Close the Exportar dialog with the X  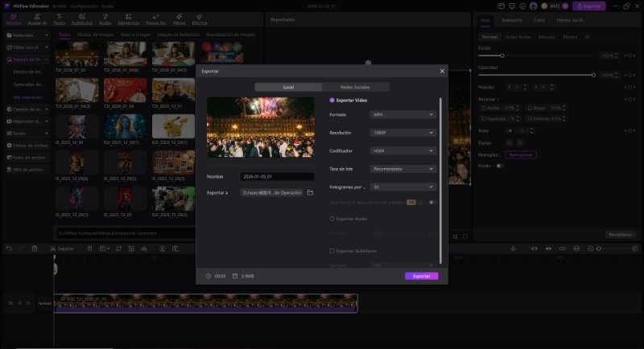[441, 71]
